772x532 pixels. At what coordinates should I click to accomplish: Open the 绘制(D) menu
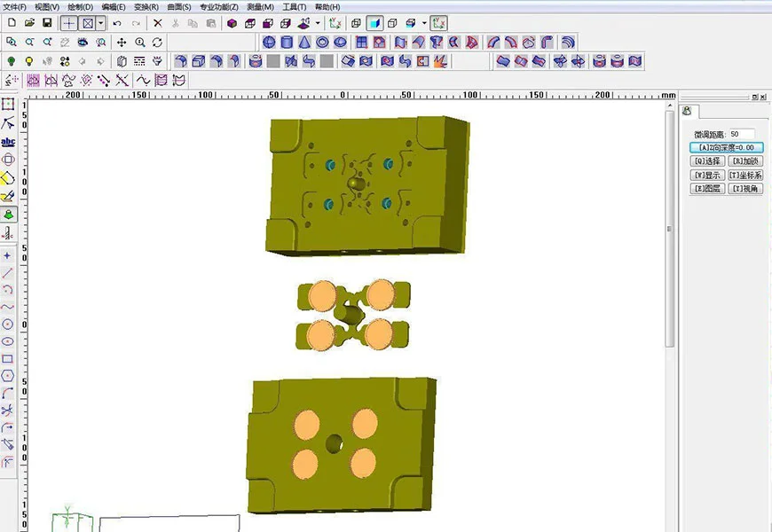pyautogui.click(x=80, y=7)
